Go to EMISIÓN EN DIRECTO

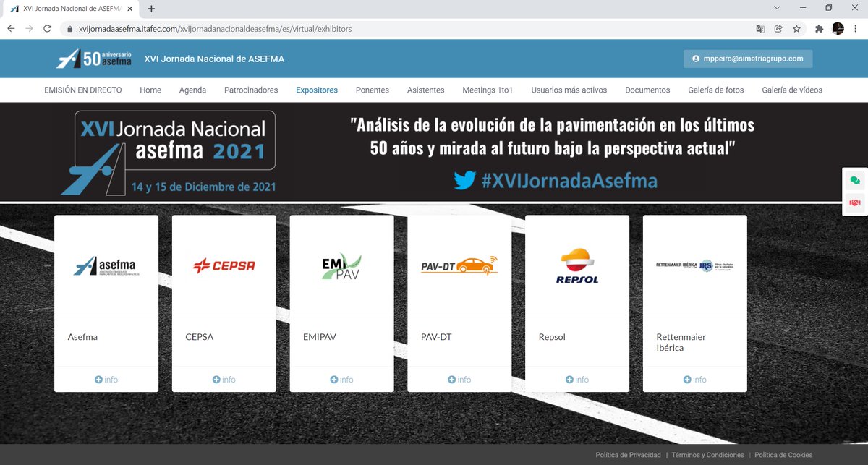(x=83, y=90)
